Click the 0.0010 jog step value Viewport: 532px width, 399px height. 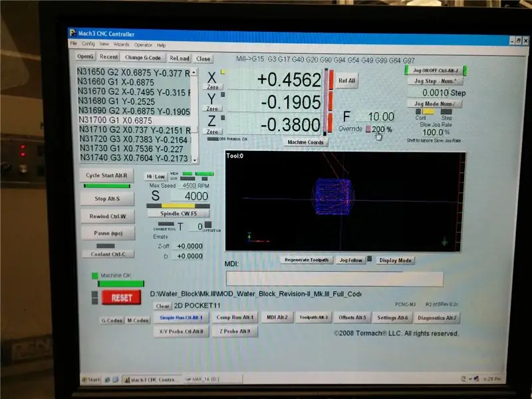(428, 92)
